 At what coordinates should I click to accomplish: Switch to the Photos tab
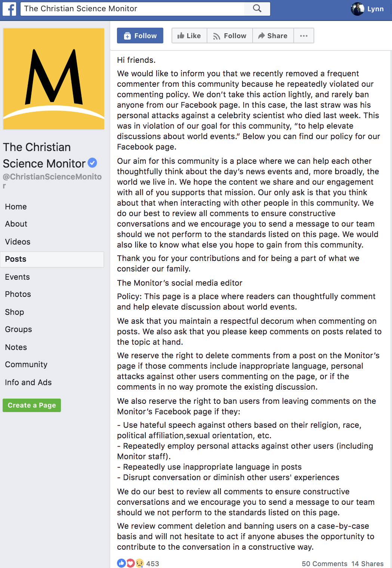(18, 294)
